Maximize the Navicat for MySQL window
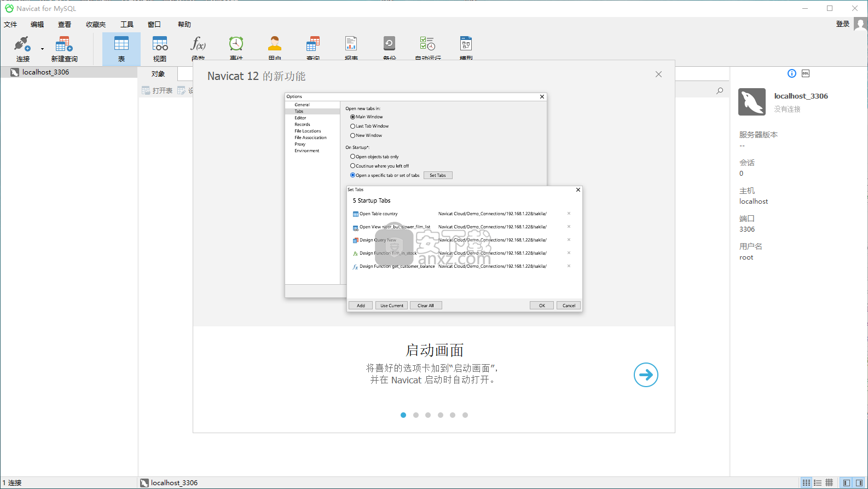 point(830,8)
